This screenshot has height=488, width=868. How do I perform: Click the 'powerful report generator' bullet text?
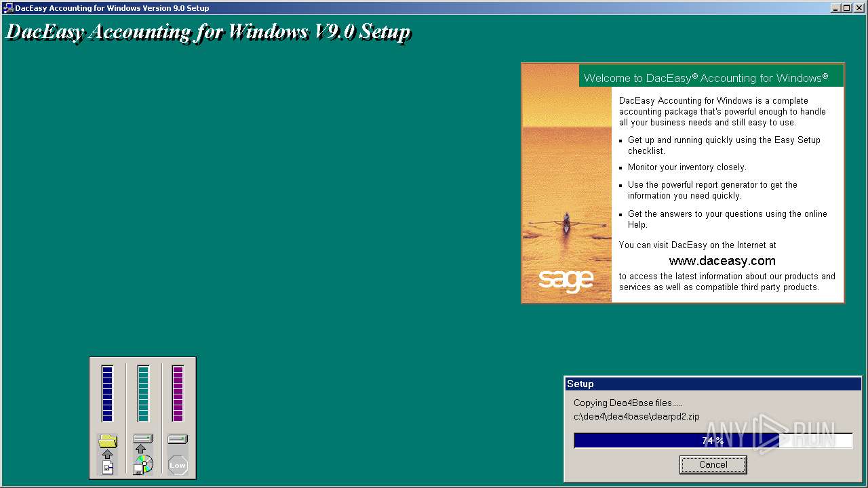click(x=713, y=190)
